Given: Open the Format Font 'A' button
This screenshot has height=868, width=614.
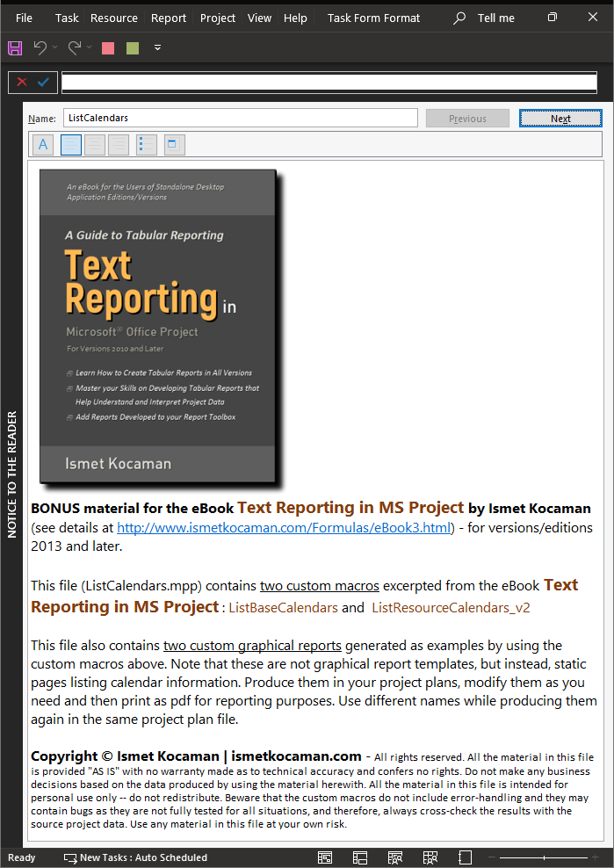Looking at the screenshot, I should (43, 145).
